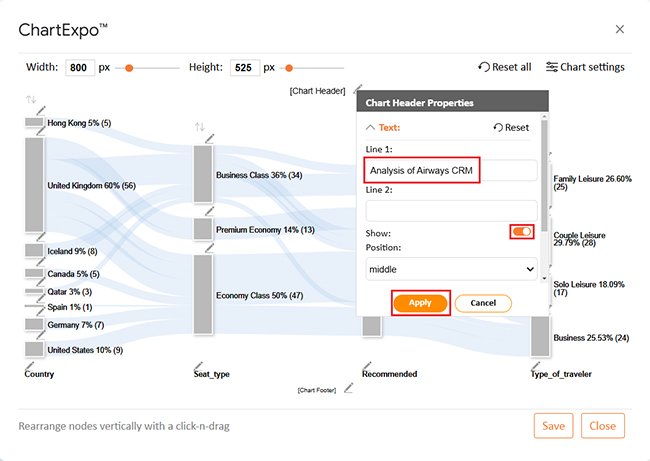The image size is (650, 461).
Task: Click the sort arrows above Seat_type column
Action: [x=199, y=127]
